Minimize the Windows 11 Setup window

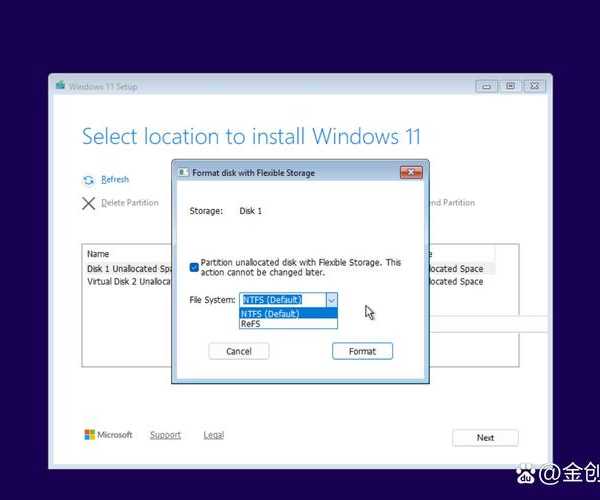486,86
